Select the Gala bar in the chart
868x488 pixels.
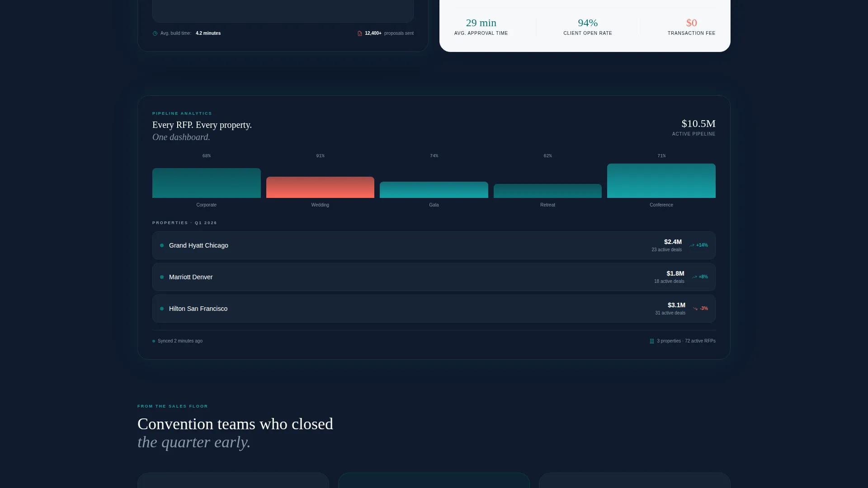[x=434, y=190]
